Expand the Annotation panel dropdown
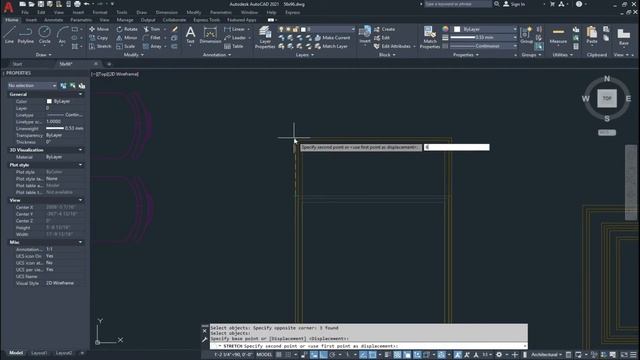This screenshot has height=360, width=640. (217, 55)
